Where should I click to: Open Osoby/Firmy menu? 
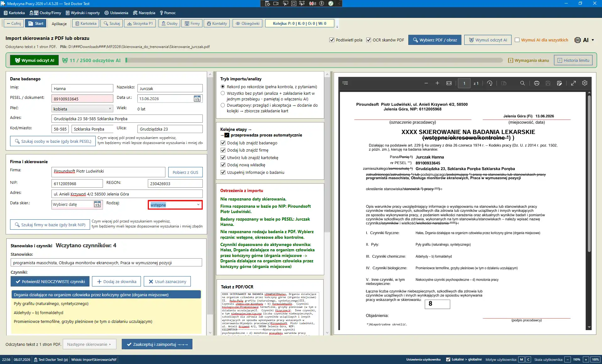coord(46,13)
